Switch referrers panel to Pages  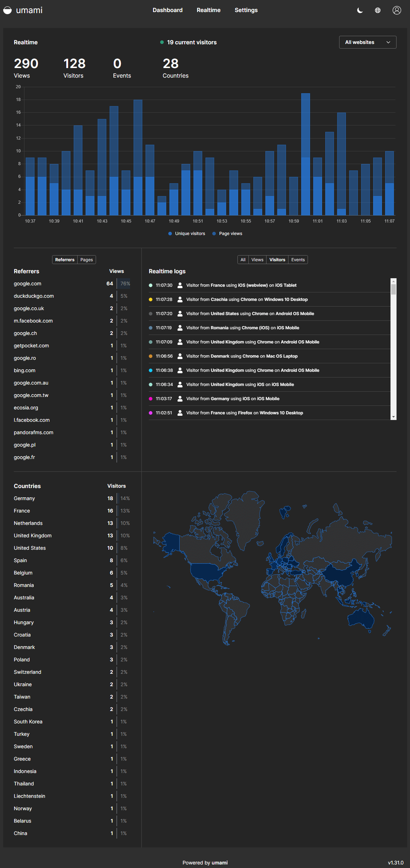pyautogui.click(x=86, y=260)
